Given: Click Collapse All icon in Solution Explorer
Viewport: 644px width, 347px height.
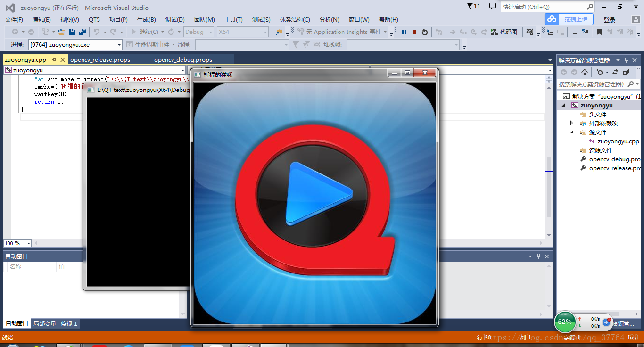Looking at the screenshot, I should pos(626,72).
